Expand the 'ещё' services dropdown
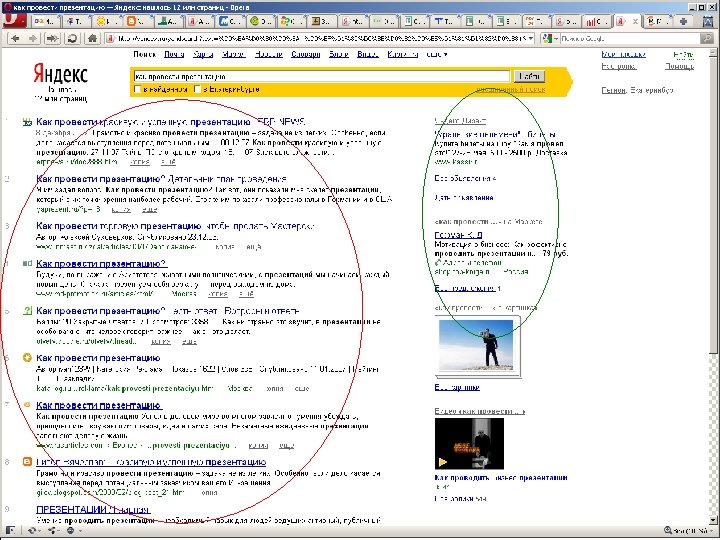The height and width of the screenshot is (540, 720). pyautogui.click(x=437, y=54)
